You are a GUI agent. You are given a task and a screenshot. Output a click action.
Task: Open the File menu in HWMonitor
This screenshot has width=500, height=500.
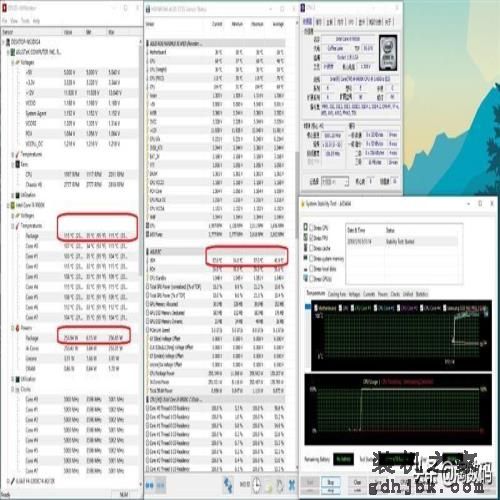[5, 21]
